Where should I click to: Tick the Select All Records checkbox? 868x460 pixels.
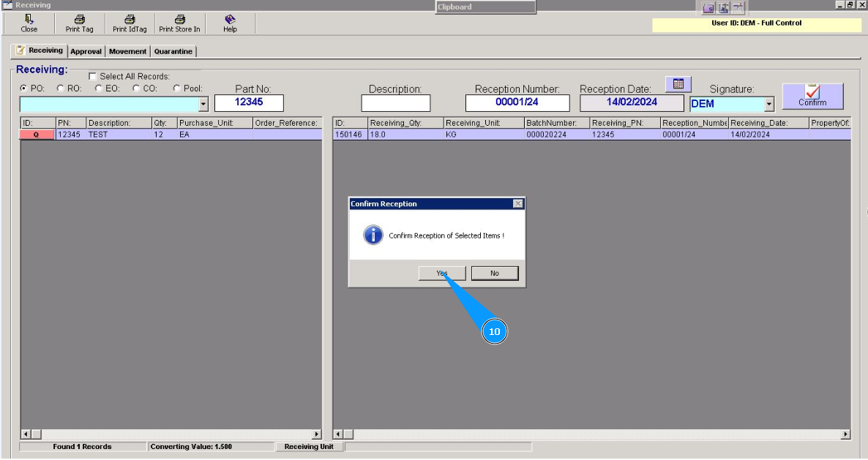(x=92, y=76)
